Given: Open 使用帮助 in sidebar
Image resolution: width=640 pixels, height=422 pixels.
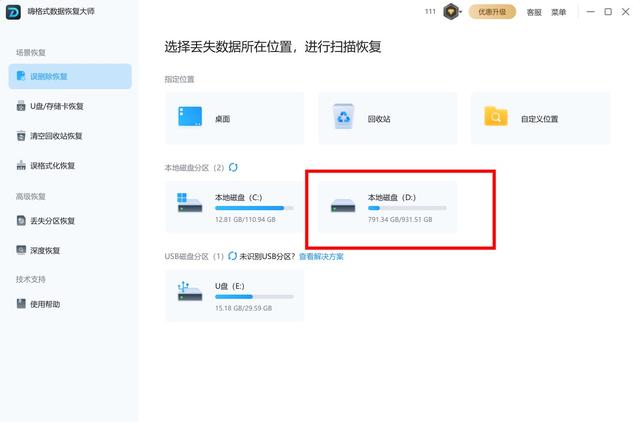Looking at the screenshot, I should click(70, 304).
